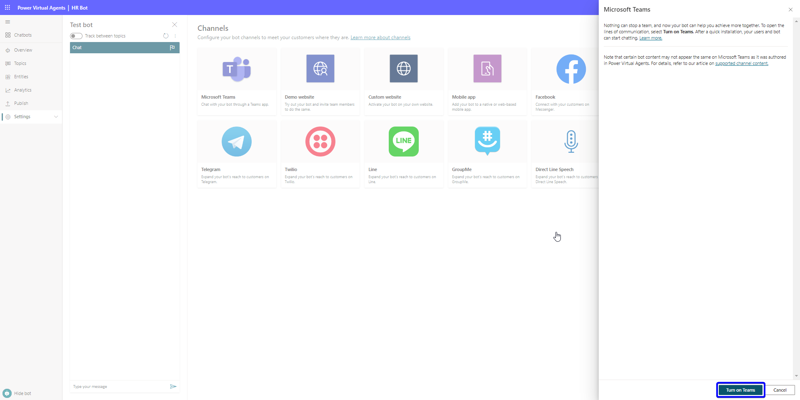Open supported channel content link
Screen dimensions: 800x400
(x=741, y=63)
